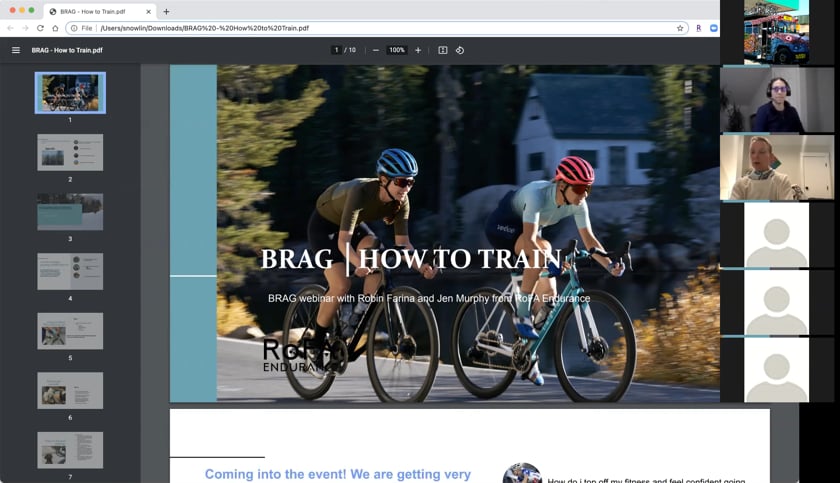The image size is (840, 483).
Task: Bookmark page with star icon
Action: [x=680, y=28]
